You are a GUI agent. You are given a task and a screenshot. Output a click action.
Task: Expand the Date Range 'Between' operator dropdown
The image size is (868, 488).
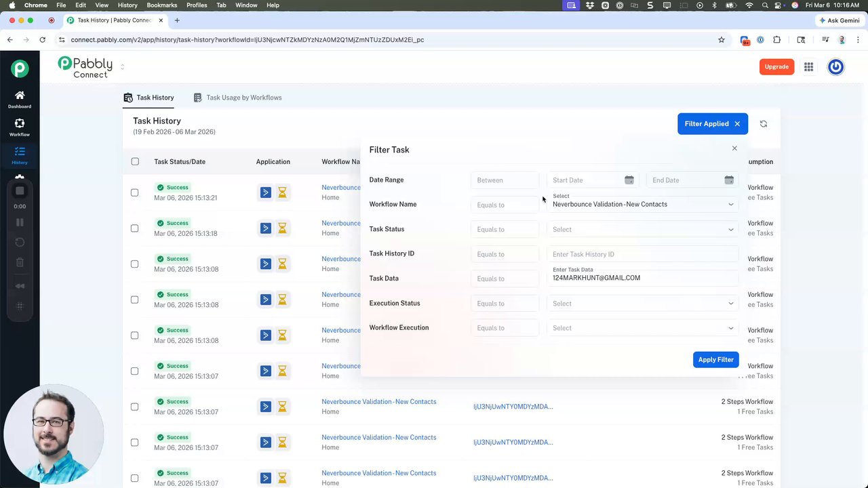point(505,180)
